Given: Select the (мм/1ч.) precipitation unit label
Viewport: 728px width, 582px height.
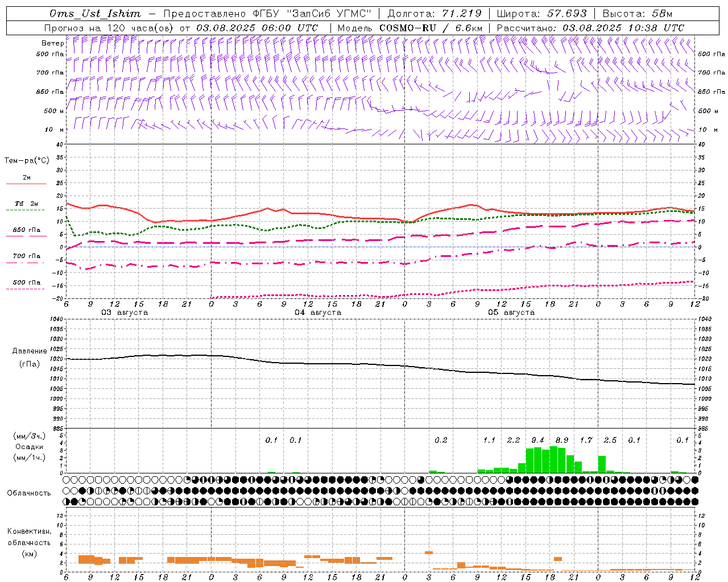Looking at the screenshot, I should click(30, 458).
